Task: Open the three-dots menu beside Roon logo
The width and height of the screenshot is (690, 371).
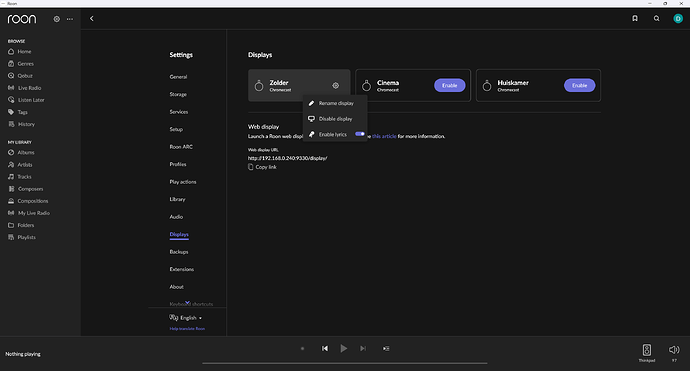Action: [x=70, y=19]
